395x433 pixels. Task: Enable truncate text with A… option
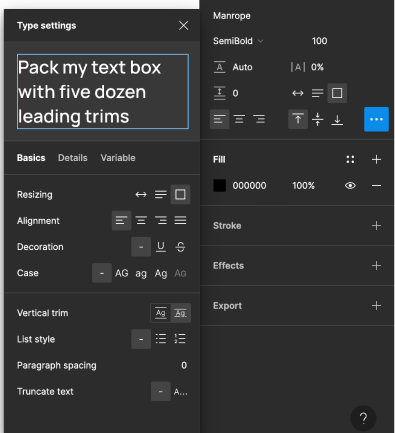[x=180, y=392]
